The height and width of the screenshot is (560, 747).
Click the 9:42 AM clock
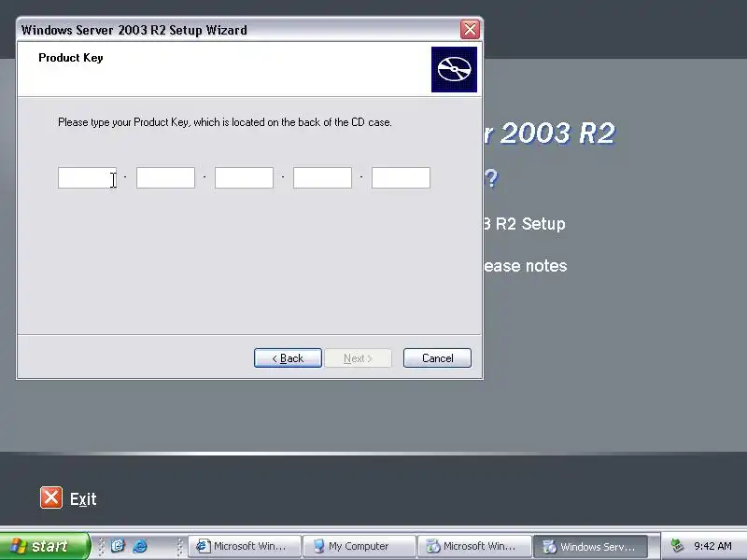tap(712, 546)
